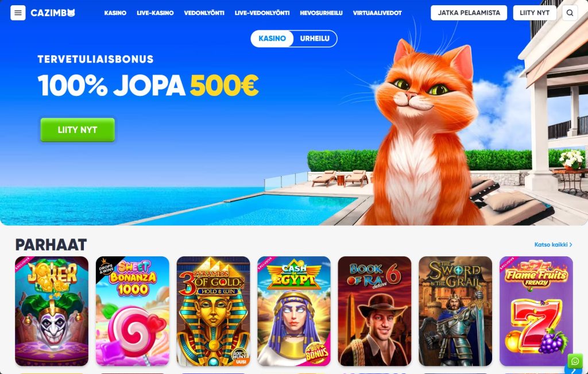This screenshot has width=588, height=374.
Task: Switch toggle to Urheilu
Action: (315, 38)
